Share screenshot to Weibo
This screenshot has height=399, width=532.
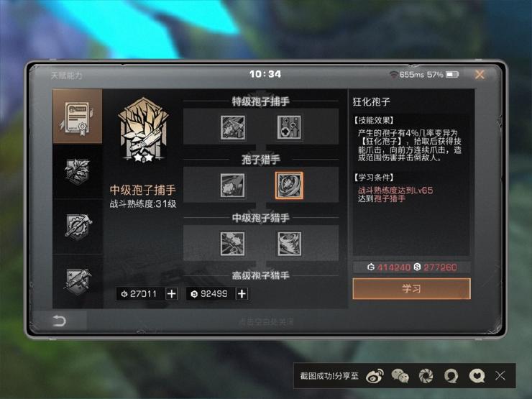click(x=375, y=376)
